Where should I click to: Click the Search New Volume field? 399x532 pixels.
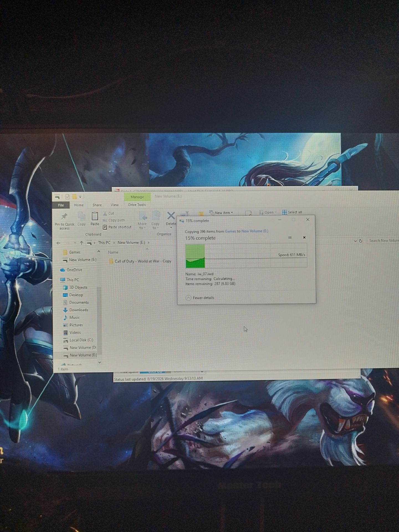pos(383,241)
